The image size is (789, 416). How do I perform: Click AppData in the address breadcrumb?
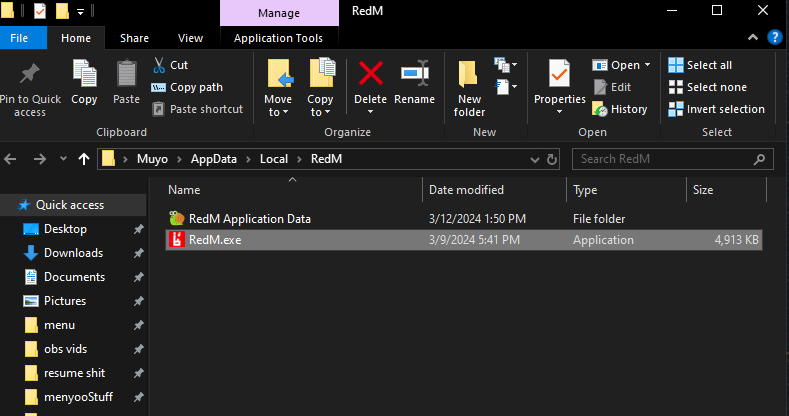[213, 159]
